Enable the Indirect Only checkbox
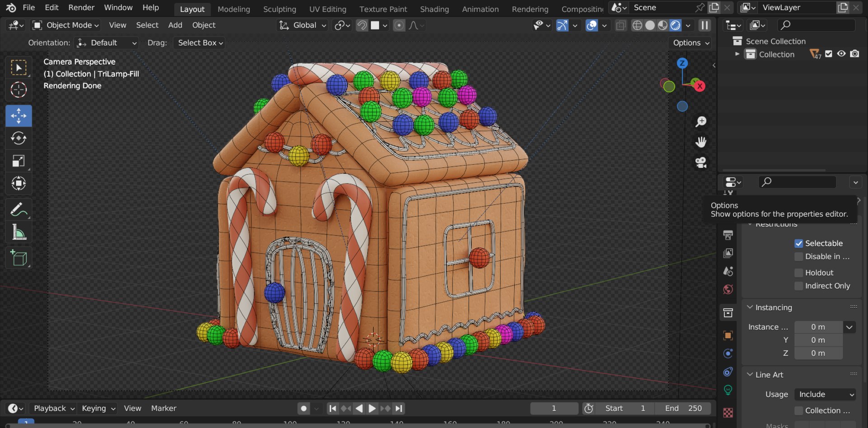Image resolution: width=868 pixels, height=428 pixels. pyautogui.click(x=799, y=286)
